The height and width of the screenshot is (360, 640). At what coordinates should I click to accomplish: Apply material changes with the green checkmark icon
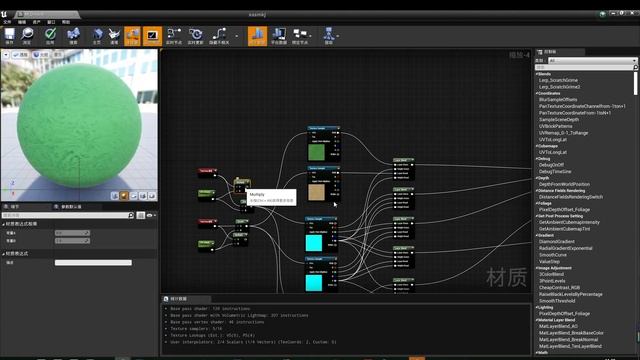point(50,36)
